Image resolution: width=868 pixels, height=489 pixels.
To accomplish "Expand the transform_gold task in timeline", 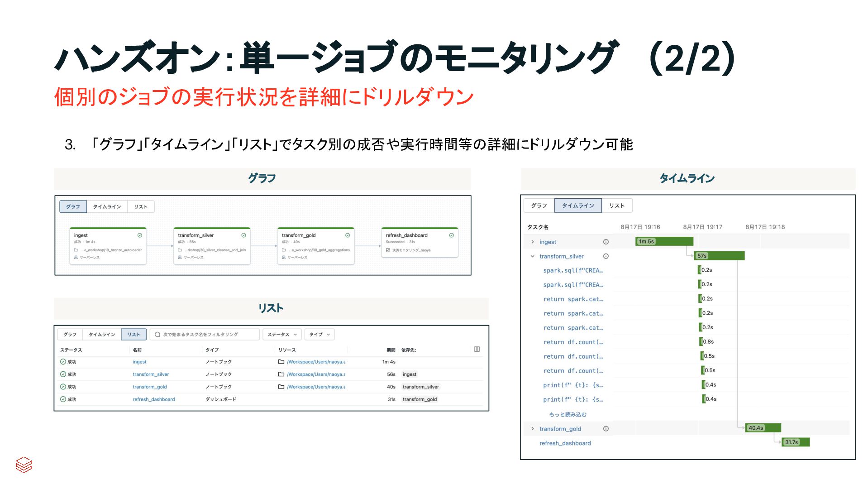I will pyautogui.click(x=533, y=429).
